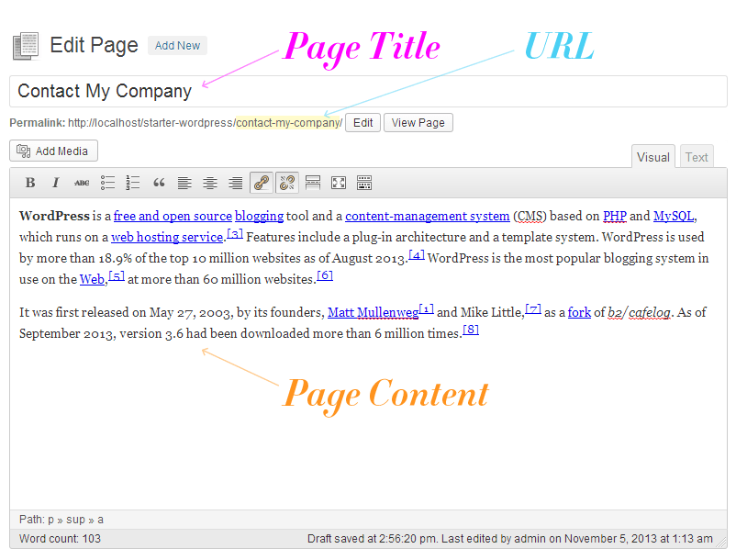Select 'sup' in the element path bar
Image resolution: width=736 pixels, height=560 pixels.
(75, 521)
